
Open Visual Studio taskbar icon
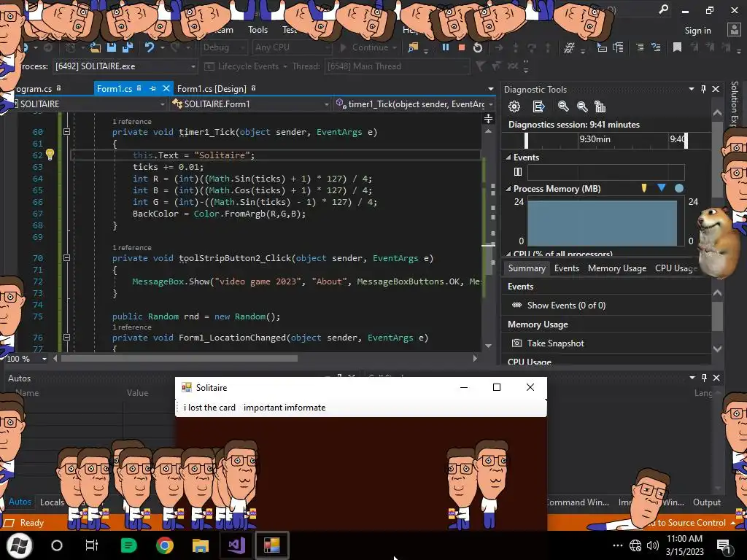pos(236,545)
